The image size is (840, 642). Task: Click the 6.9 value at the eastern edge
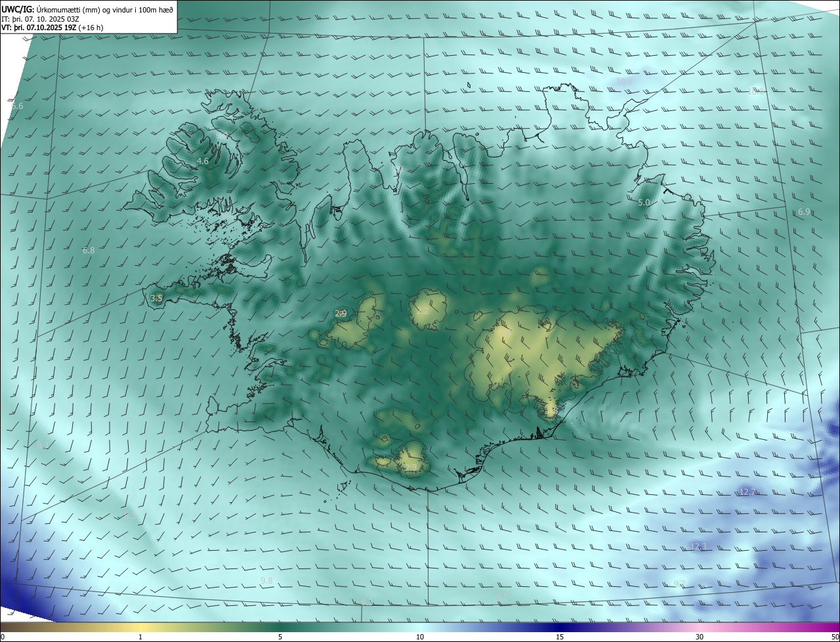pos(804,211)
